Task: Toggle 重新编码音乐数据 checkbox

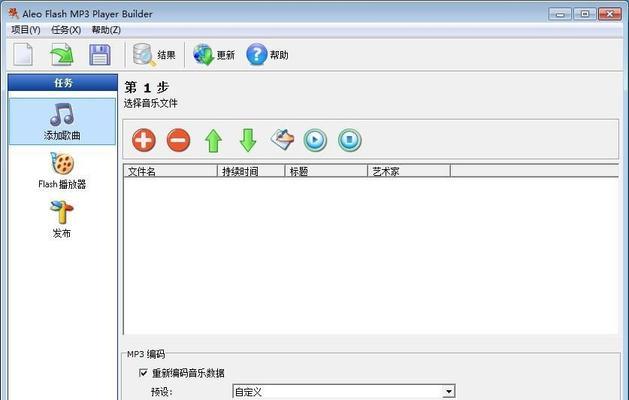Action: click(143, 373)
